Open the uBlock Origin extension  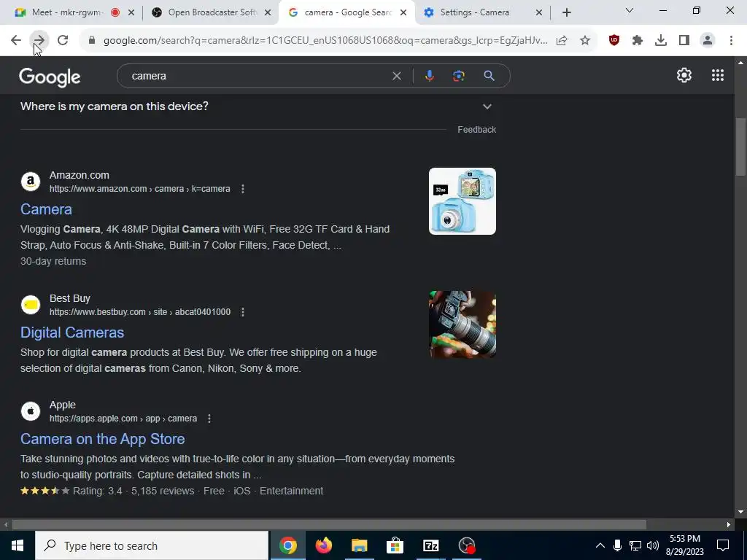tap(614, 41)
